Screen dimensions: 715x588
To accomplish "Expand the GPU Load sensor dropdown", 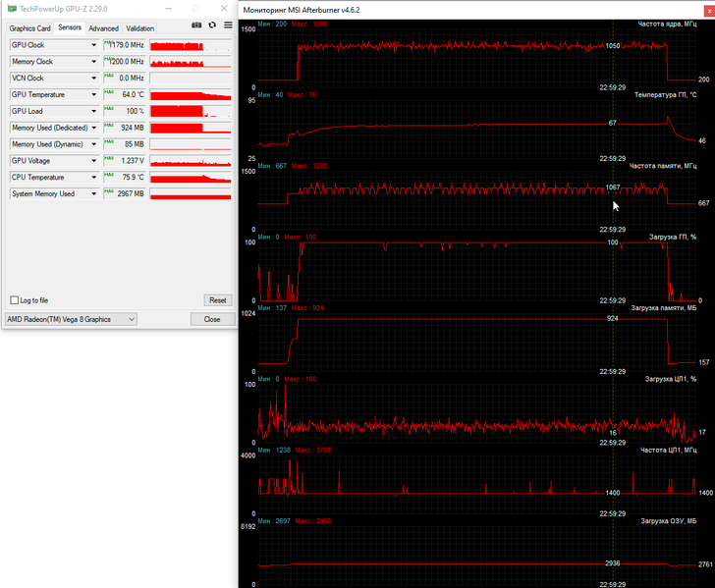I will [x=94, y=111].
